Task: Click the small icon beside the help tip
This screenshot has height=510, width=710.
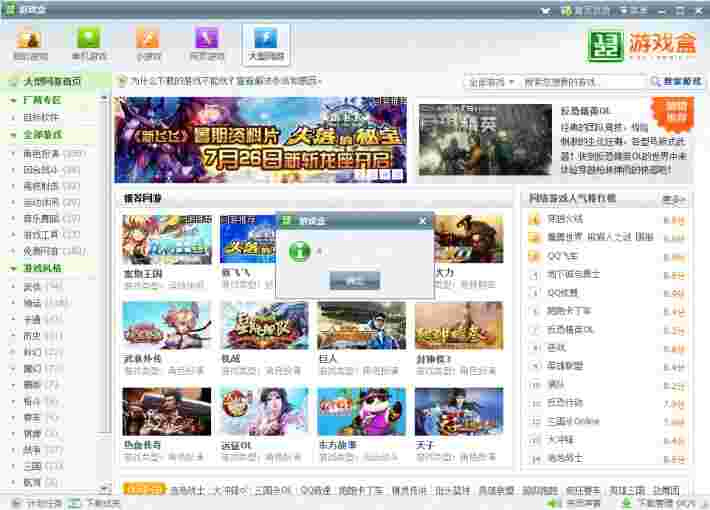Action: [121, 82]
